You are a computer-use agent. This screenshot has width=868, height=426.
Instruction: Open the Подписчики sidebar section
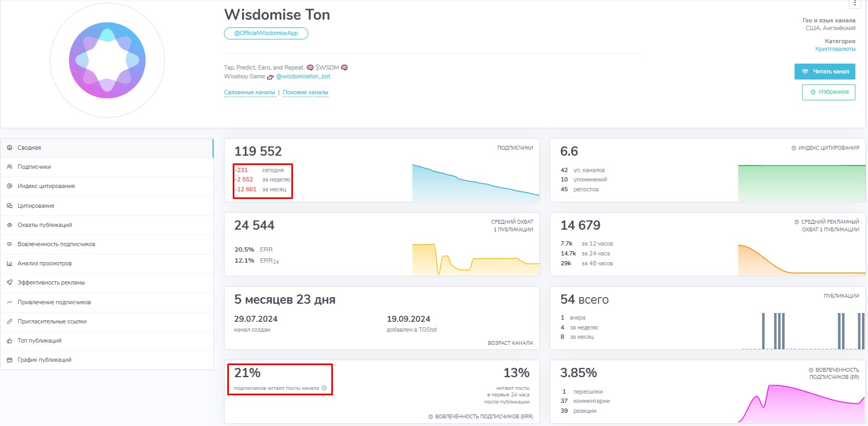(x=107, y=167)
